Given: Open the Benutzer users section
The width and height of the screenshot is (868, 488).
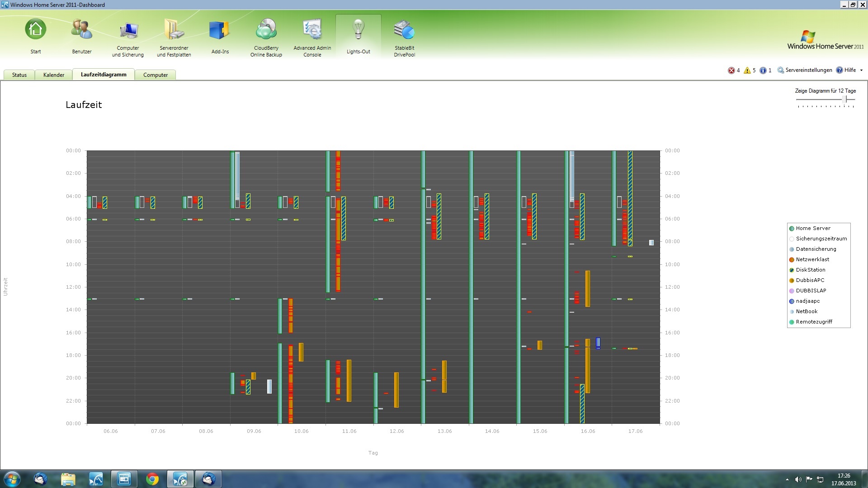Looking at the screenshot, I should (x=82, y=30).
